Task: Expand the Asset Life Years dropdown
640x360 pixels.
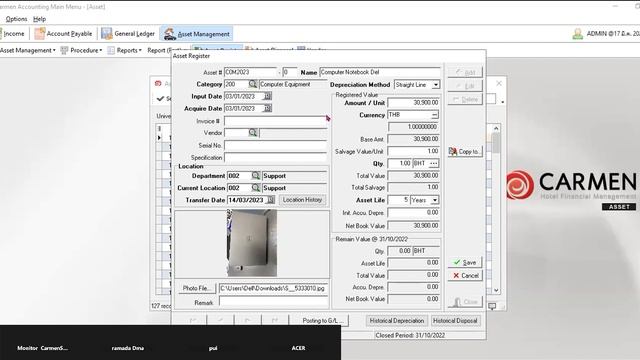Action: point(435,200)
